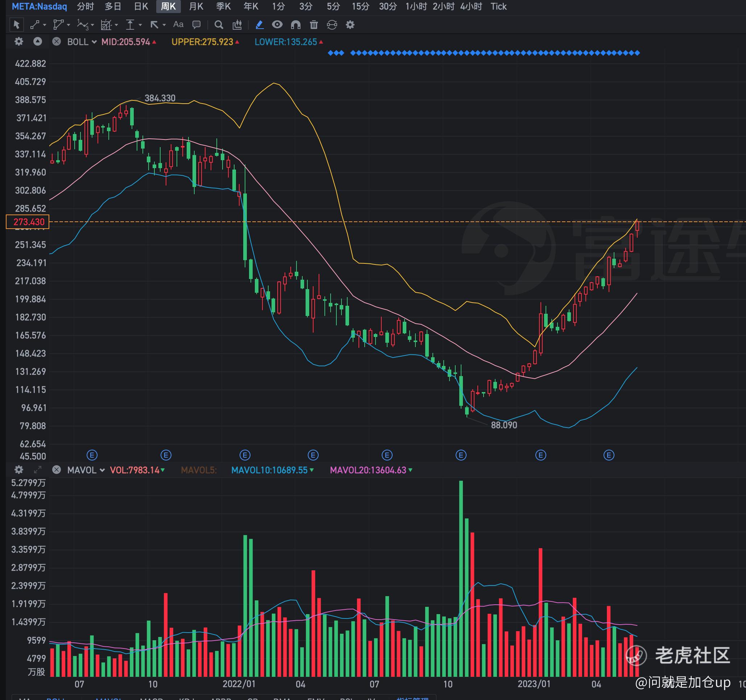Select the 15分 interval button
The image size is (746, 700).
(360, 7)
